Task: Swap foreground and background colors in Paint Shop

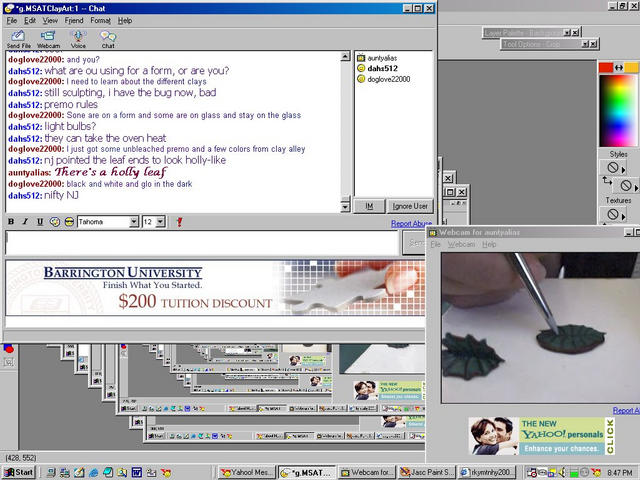Action: coord(619,67)
